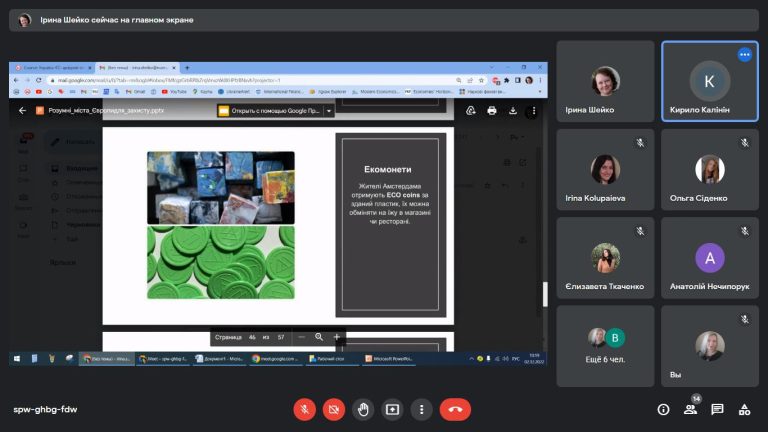The image size is (768, 432).
Task: Select Irina Kolupaieva participant tile
Action: click(605, 169)
